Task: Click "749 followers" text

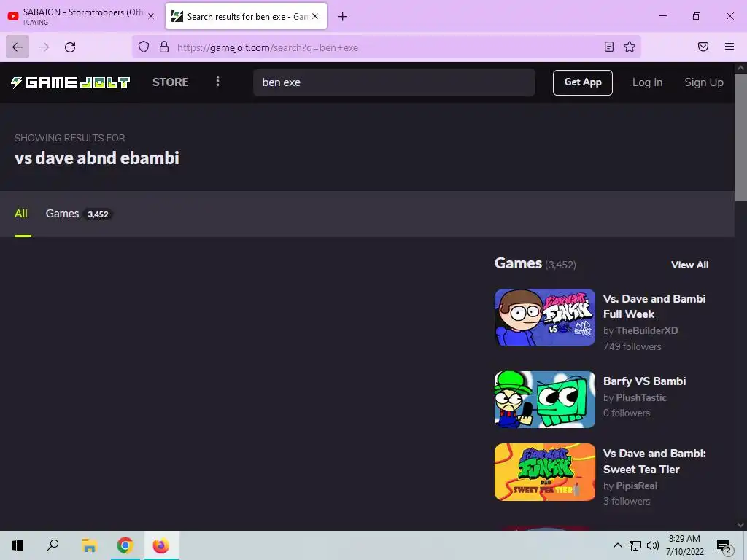Action: pos(632,346)
